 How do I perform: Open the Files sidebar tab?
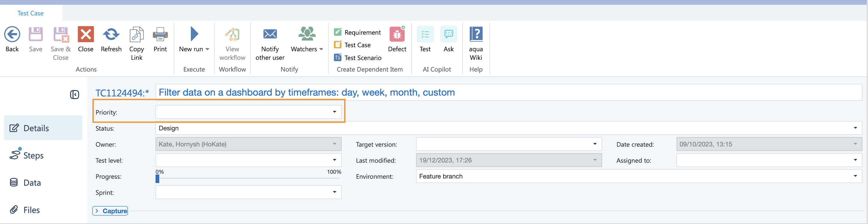point(31,210)
